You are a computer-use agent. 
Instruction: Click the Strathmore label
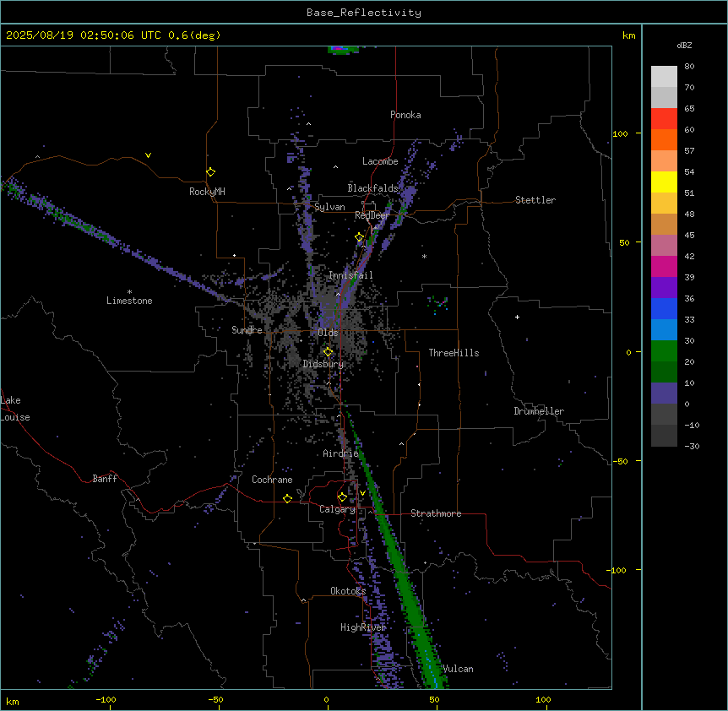point(436,513)
